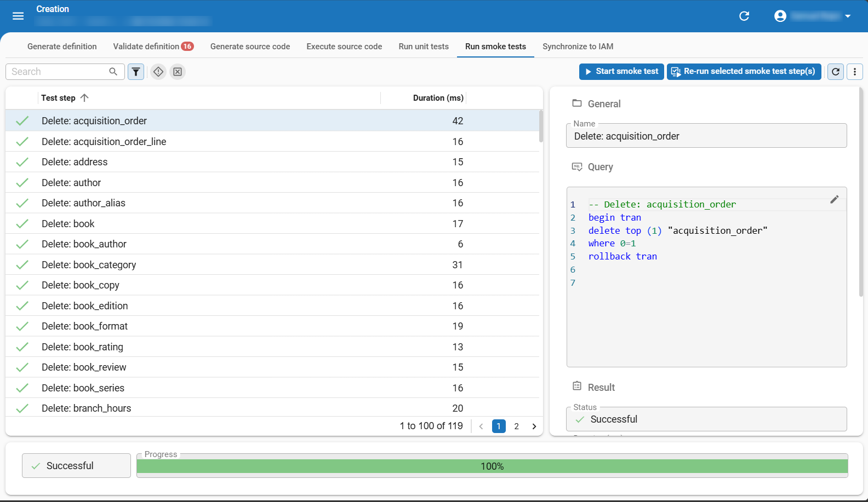Select row Delete: acquisition_order

tap(272, 121)
